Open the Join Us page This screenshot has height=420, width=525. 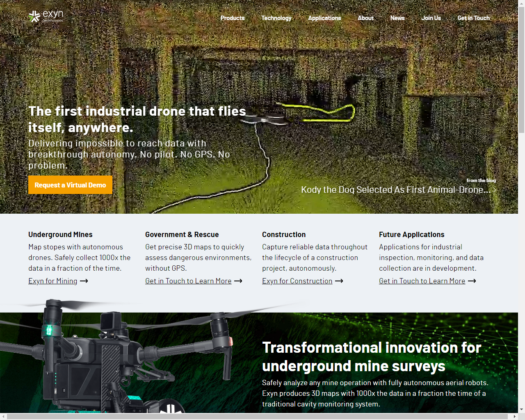[431, 18]
